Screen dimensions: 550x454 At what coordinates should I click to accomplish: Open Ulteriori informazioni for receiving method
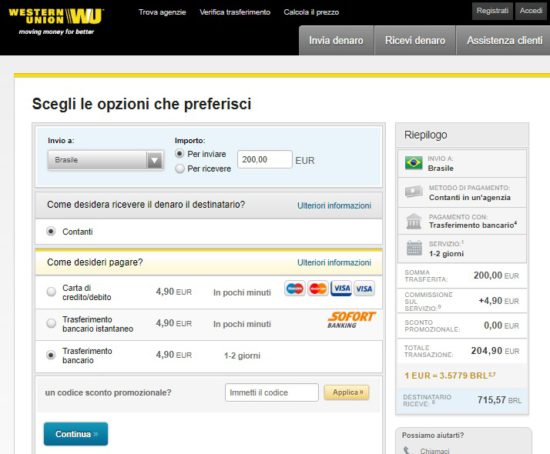334,206
